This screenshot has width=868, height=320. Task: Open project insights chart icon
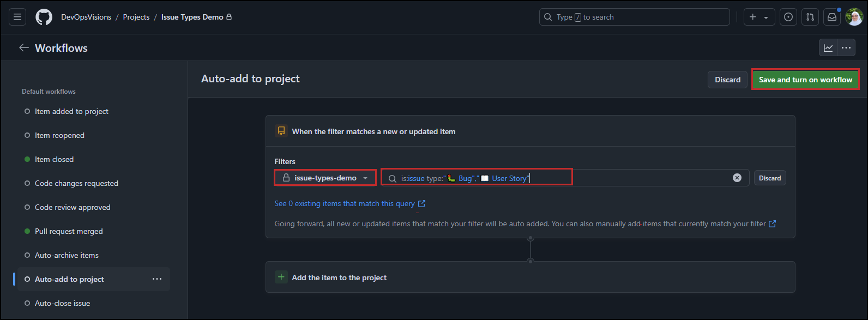coord(828,48)
